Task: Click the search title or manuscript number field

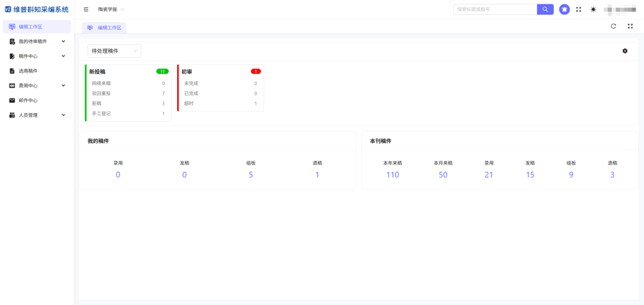Action: click(x=495, y=9)
